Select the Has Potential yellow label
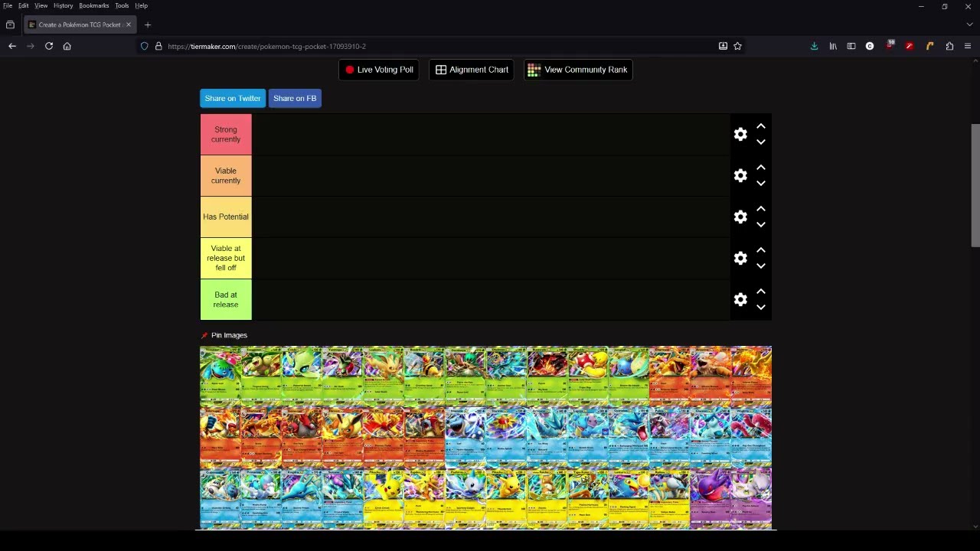The width and height of the screenshot is (980, 551). (x=226, y=217)
